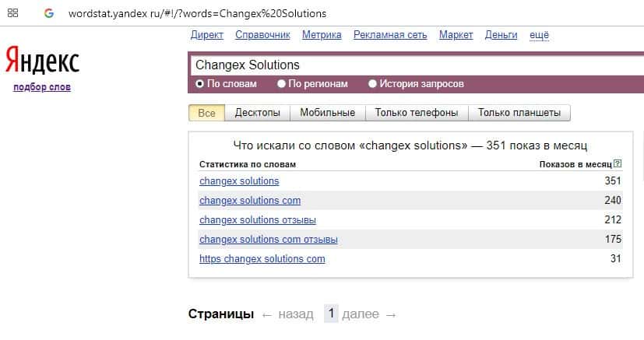644x340 pixels.
Task: Switch to the Мобильные tab
Action: (x=328, y=113)
